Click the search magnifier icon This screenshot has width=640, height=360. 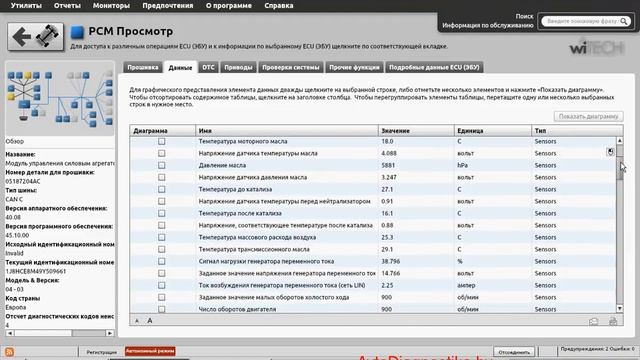(x=624, y=21)
